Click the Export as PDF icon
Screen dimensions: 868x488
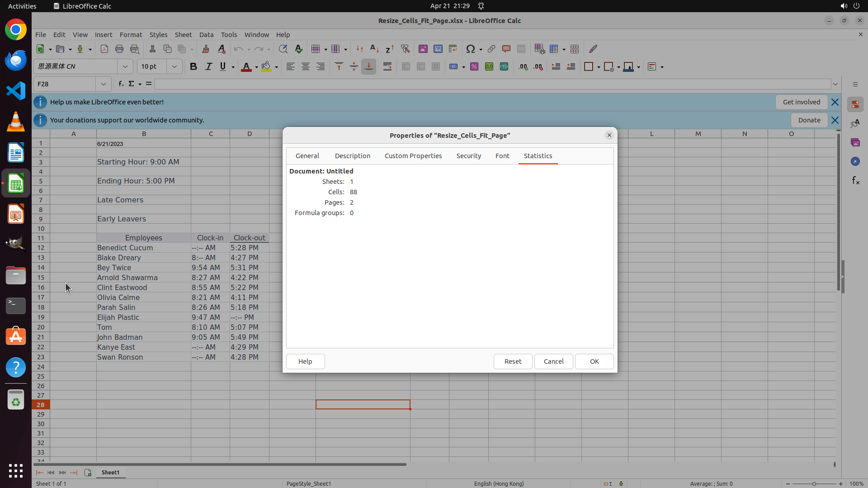(104, 49)
